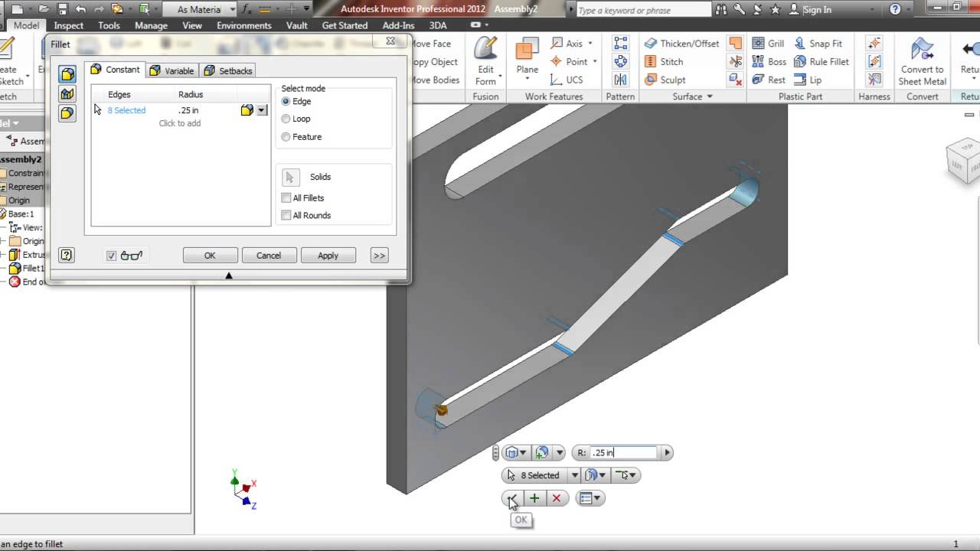Click the Snap Fit tool
The image size is (980, 551).
point(818,44)
